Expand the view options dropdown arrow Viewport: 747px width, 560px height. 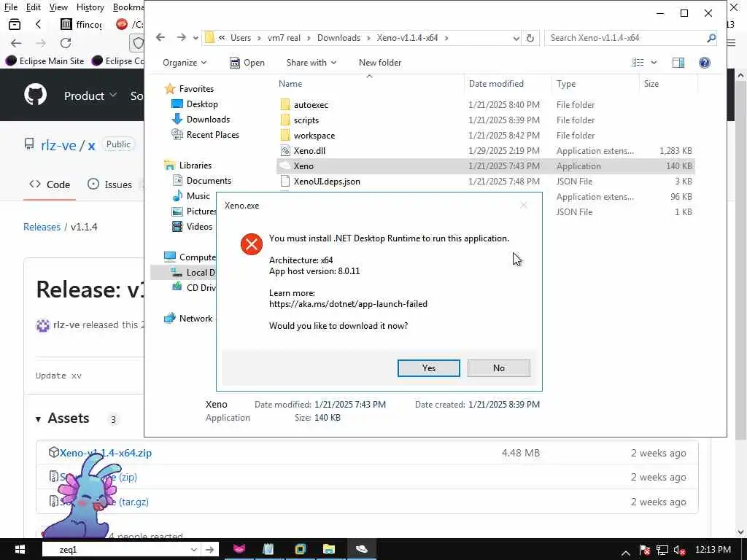[654, 63]
